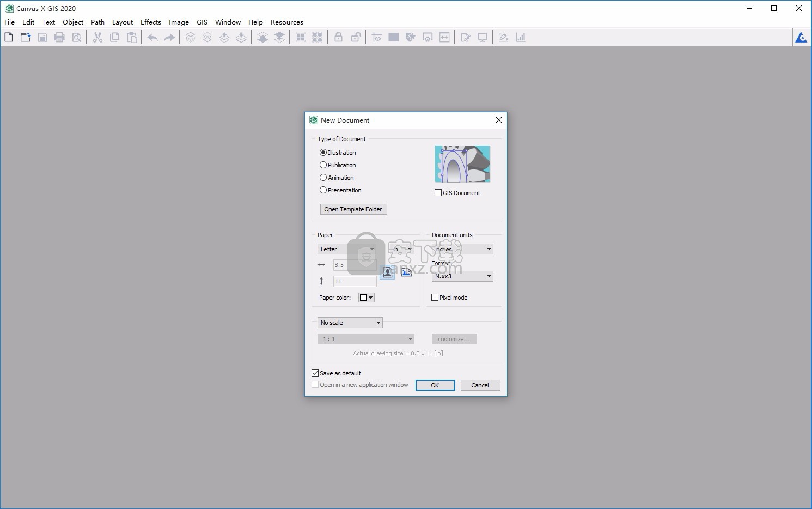Click the horizontal dimension arrows icon
The height and width of the screenshot is (509, 812).
pos(444,37)
